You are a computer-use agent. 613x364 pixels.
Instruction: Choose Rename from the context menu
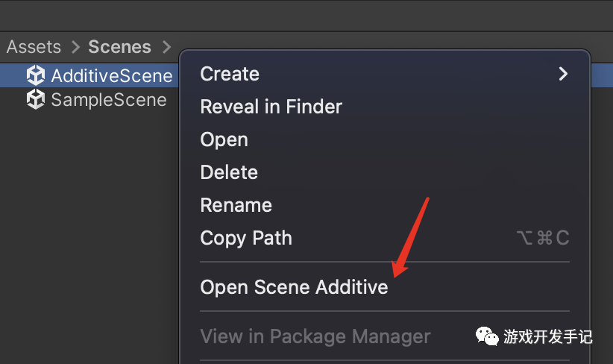tap(236, 205)
